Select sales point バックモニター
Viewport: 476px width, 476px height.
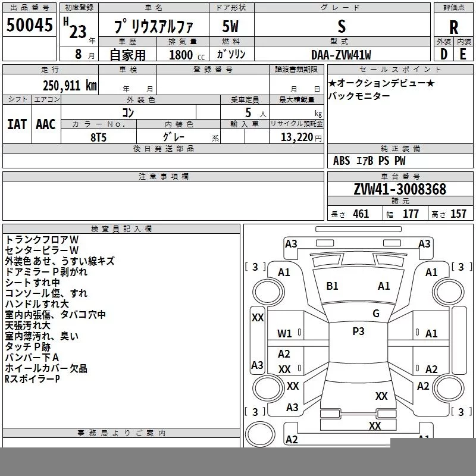point(359,96)
